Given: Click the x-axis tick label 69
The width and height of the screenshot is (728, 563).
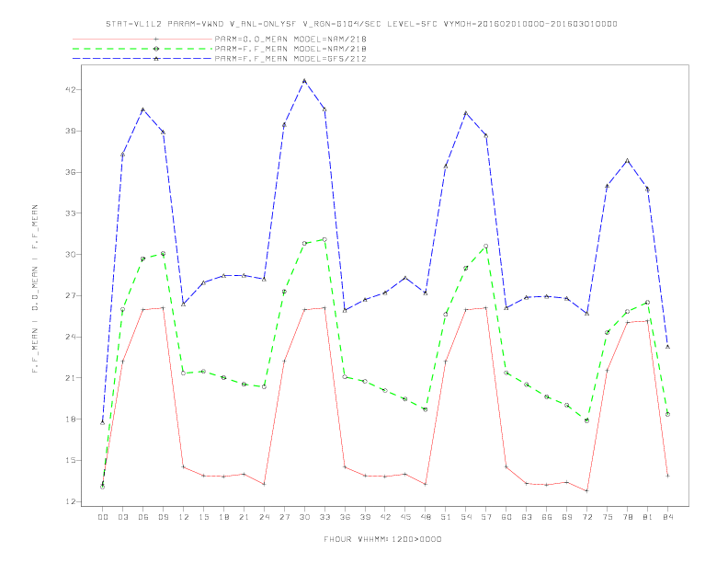Looking at the screenshot, I should pos(567,517).
